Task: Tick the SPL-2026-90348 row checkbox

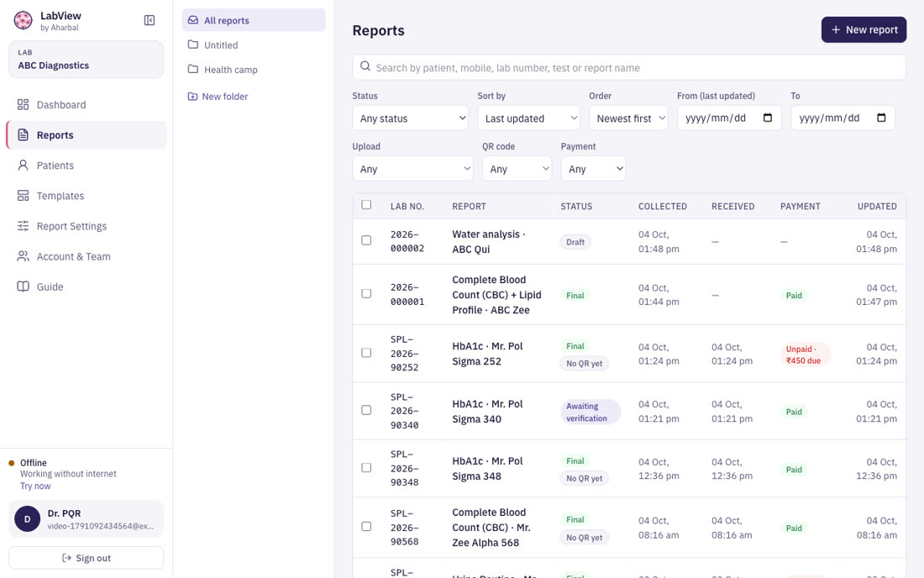Action: coord(366,468)
